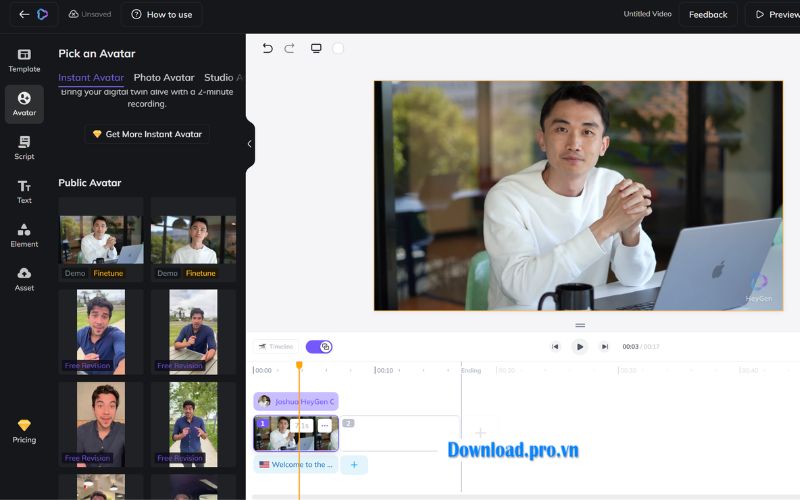The height and width of the screenshot is (500, 800).
Task: Open the Element sidebar panel
Action: point(24,236)
